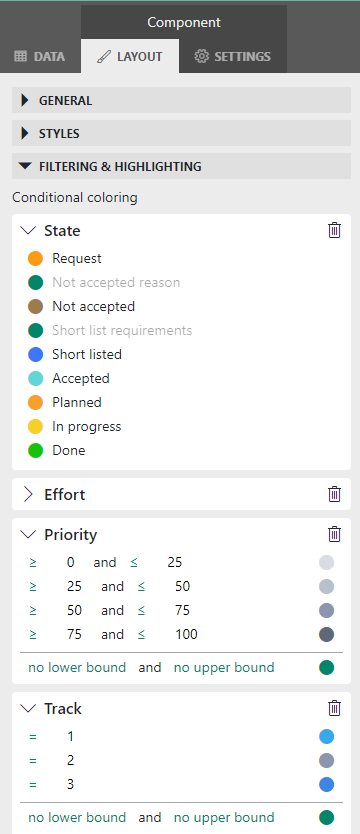Viewport: 360px width, 834px height.
Task: Collapse the State rule group
Action: click(28, 231)
